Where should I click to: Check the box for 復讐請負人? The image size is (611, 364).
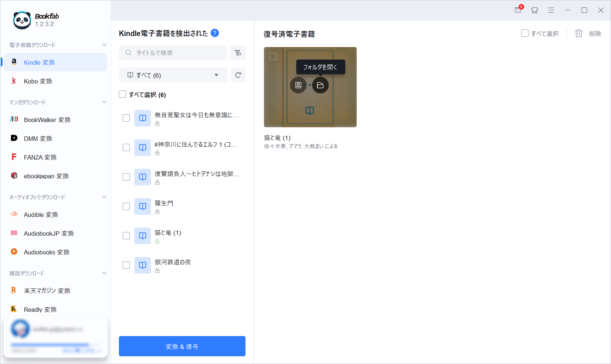[x=126, y=177]
